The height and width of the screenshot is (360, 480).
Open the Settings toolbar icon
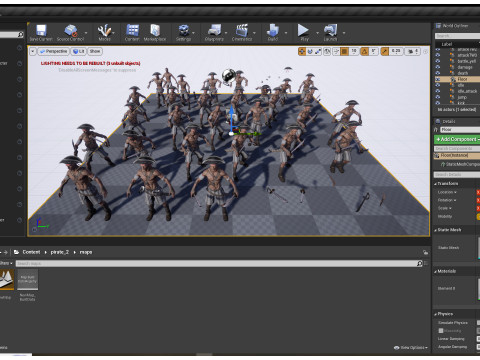[183, 33]
